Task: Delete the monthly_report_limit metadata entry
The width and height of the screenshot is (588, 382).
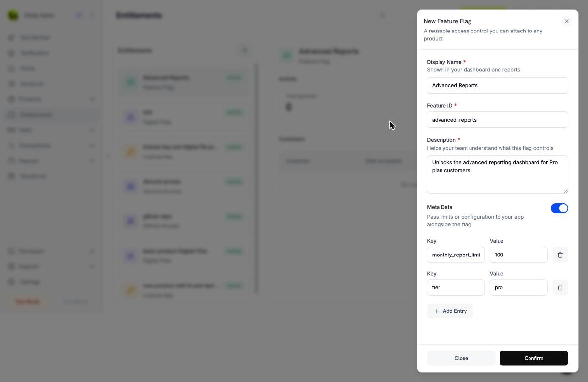Action: pyautogui.click(x=560, y=255)
